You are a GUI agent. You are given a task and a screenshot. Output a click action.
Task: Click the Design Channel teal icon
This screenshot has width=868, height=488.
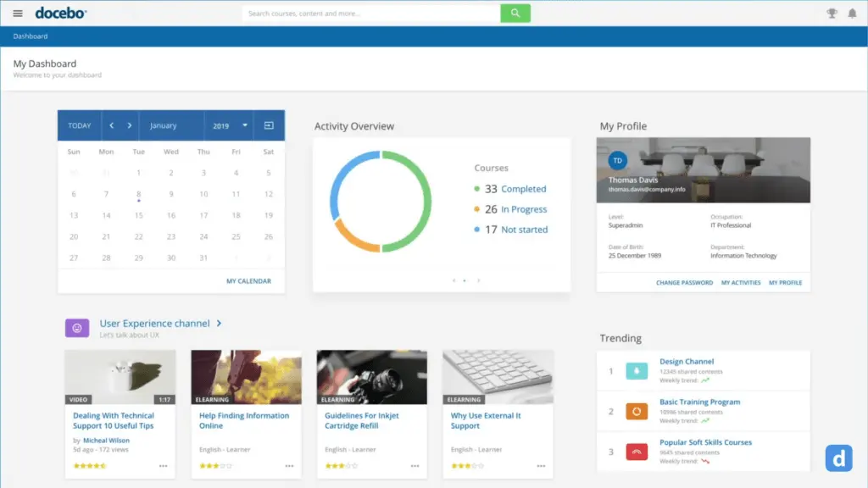point(637,371)
